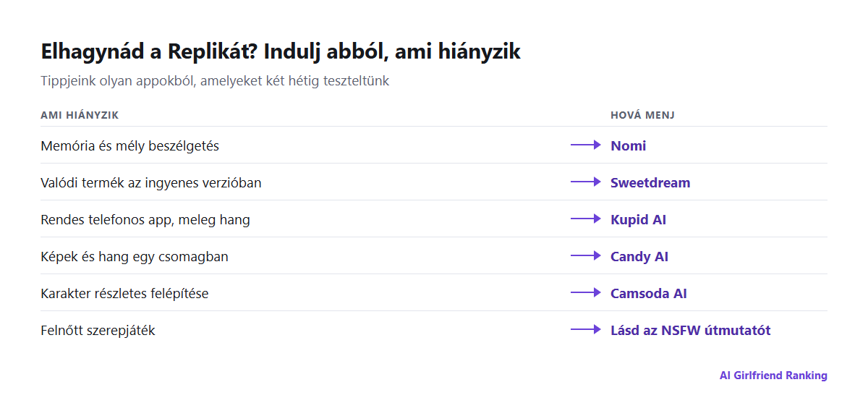Viewport: 868px width, 411px height.
Task: Click the 'Tippjeink olyan appokból' subtitle
Action: point(215,81)
